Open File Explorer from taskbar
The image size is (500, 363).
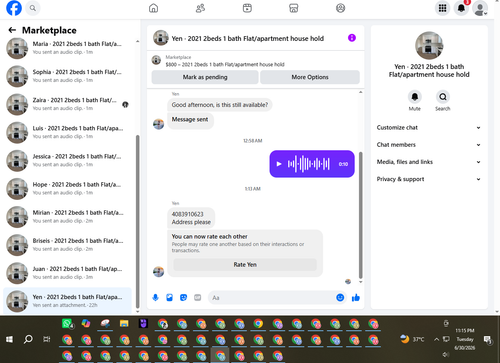[x=124, y=324]
